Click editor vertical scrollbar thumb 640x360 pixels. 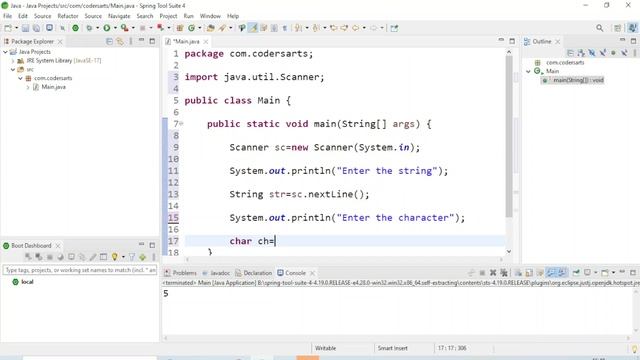(509, 136)
